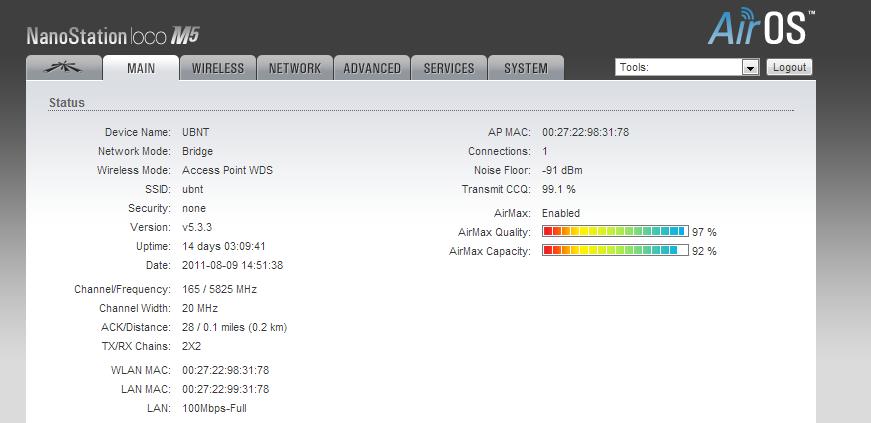Image resolution: width=871 pixels, height=423 pixels.
Task: Expand the Tools dropdown arrow
Action: pos(750,68)
